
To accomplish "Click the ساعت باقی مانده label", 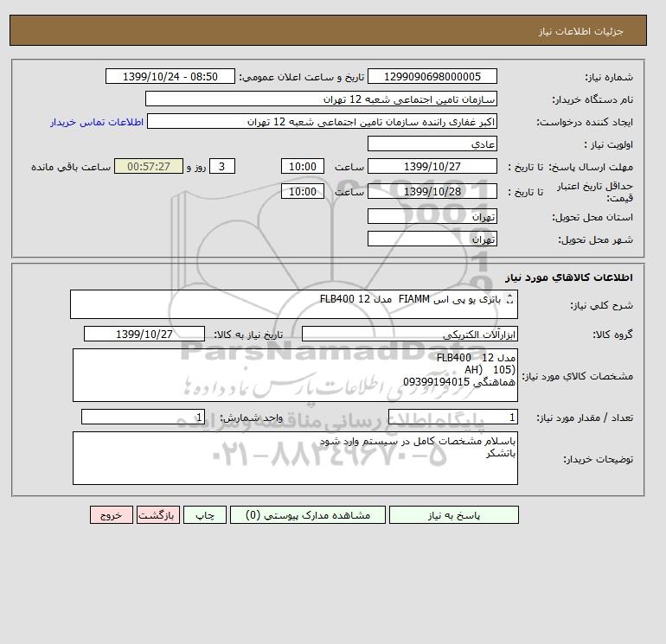I will [x=71, y=167].
